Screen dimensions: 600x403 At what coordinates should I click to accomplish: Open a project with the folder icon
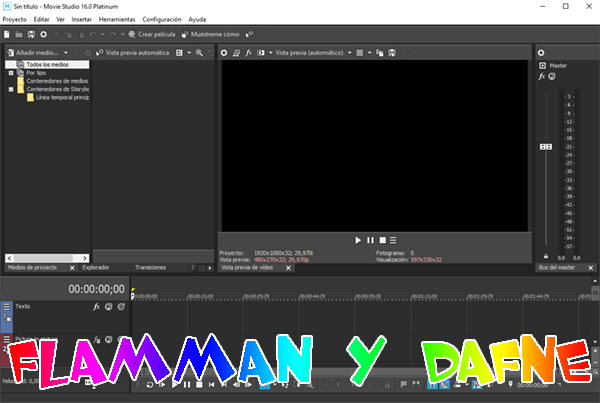tap(19, 34)
